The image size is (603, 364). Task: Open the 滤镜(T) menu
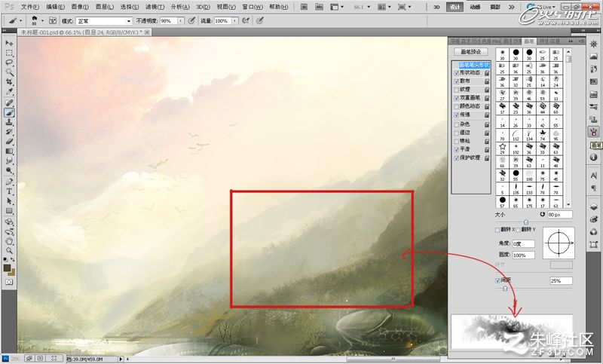[x=155, y=7]
